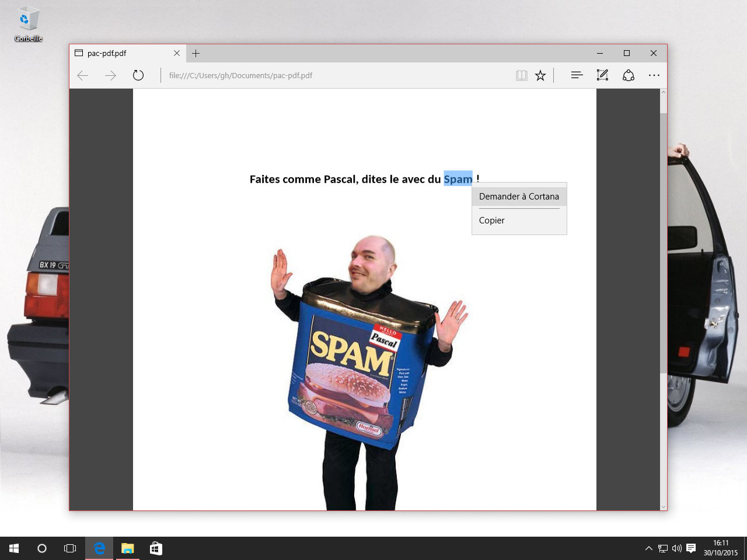Click the vertical scrollbar thumb
Screen dimensions: 747x560
[663, 243]
